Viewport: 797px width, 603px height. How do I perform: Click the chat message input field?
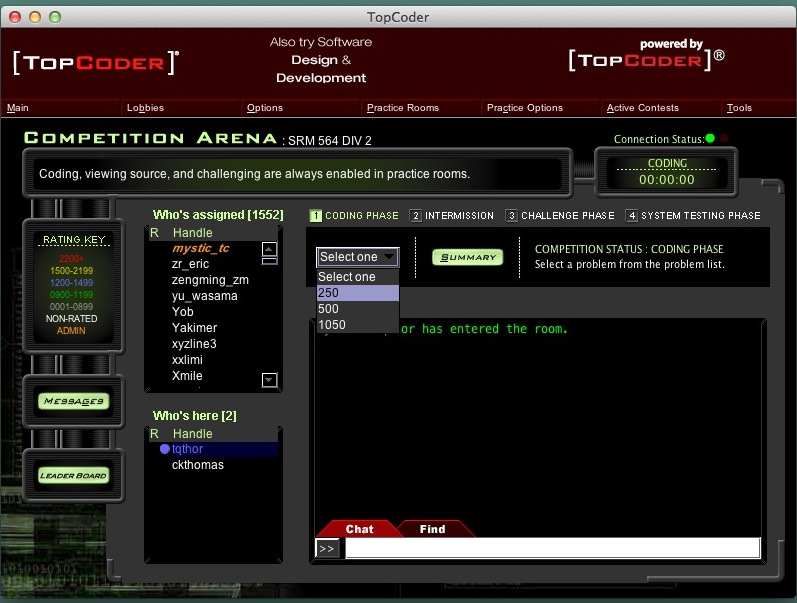pos(552,548)
